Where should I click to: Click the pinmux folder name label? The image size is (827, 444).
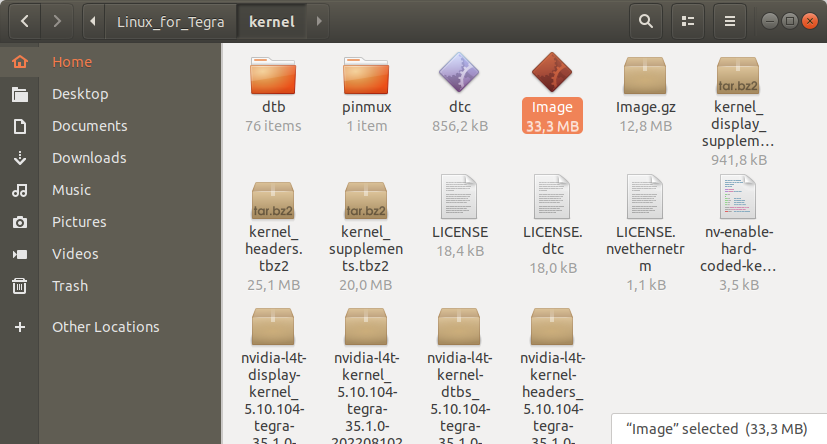[367, 107]
